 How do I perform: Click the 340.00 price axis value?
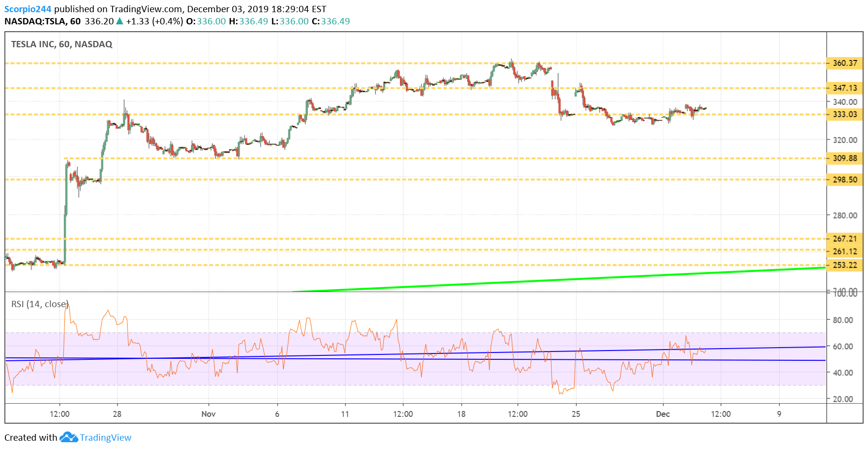click(x=845, y=102)
